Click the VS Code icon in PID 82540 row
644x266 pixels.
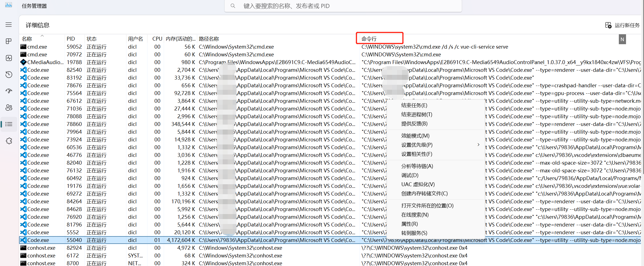click(x=23, y=70)
